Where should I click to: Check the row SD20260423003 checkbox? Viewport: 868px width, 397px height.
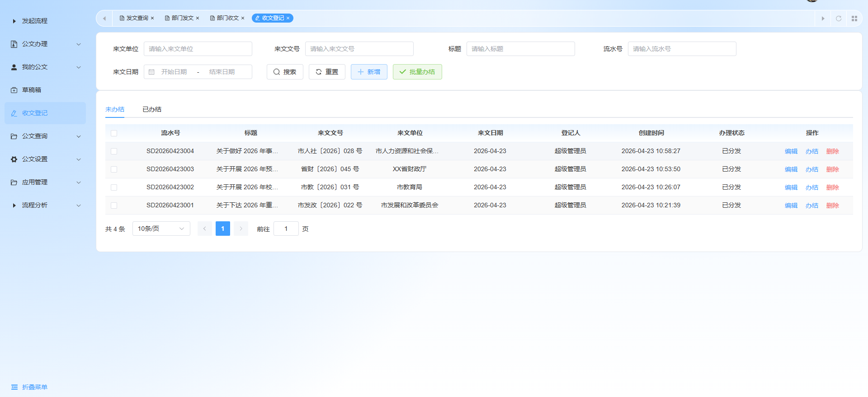[114, 169]
